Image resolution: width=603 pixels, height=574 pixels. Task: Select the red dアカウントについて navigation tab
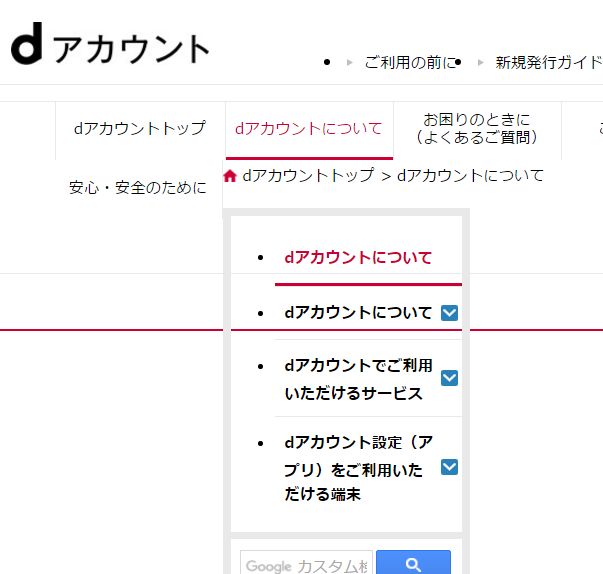coord(309,129)
